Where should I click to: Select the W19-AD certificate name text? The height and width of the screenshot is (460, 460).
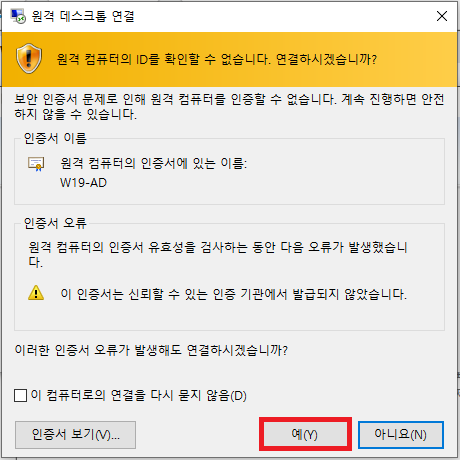pos(83,183)
